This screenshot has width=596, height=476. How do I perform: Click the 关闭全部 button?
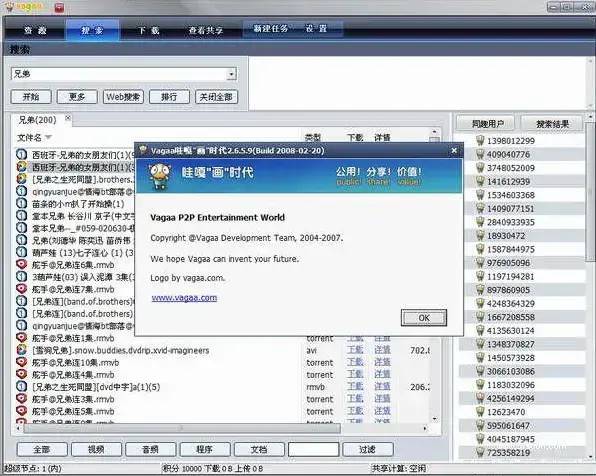pyautogui.click(x=216, y=97)
